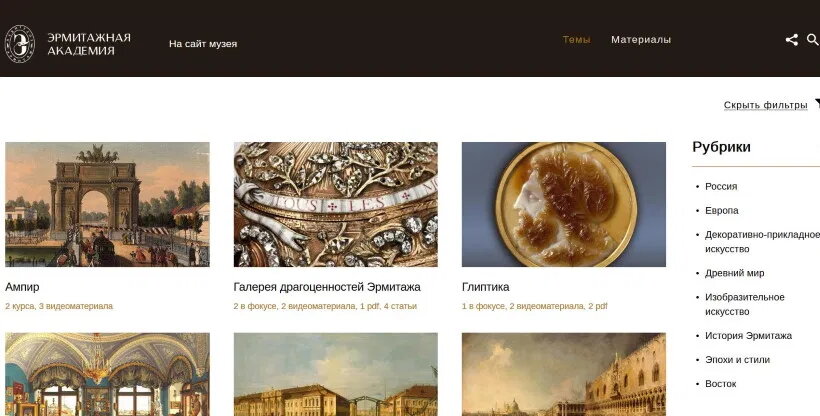The width and height of the screenshot is (820, 416).
Task: Open the jewelled treasure gallery thumbnail
Action: (x=336, y=205)
